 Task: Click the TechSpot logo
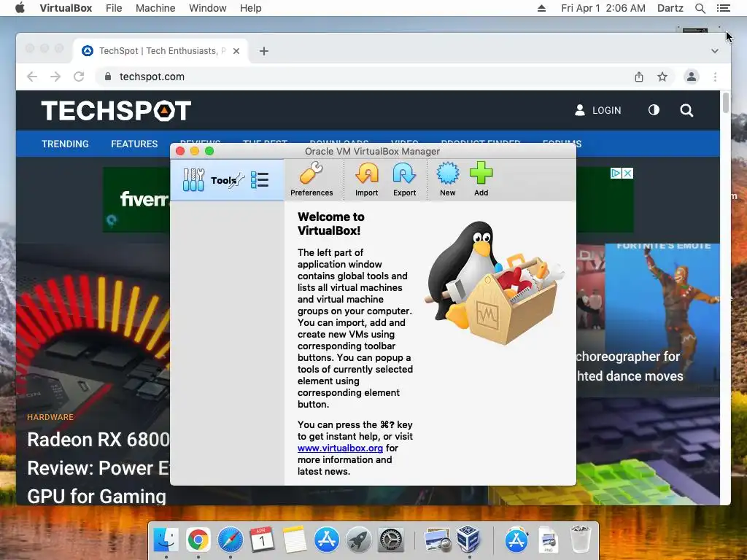116,111
